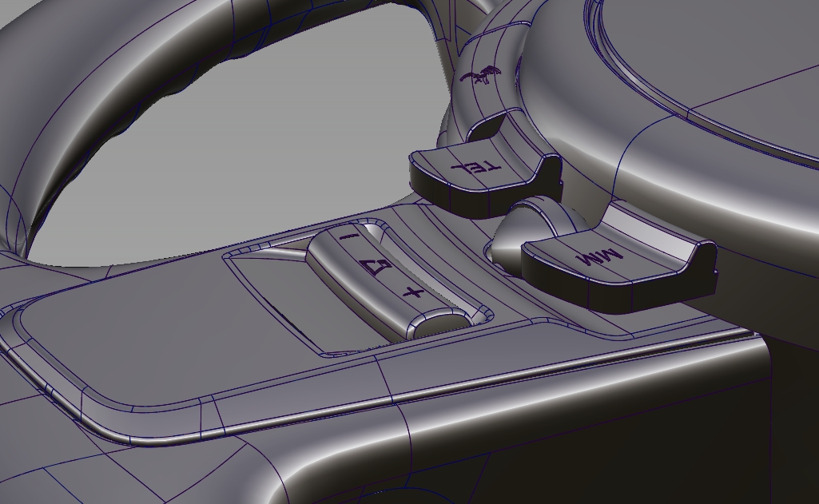
Task: Toggle the volume rocker switch upward
Action: pyautogui.click(x=360, y=248)
